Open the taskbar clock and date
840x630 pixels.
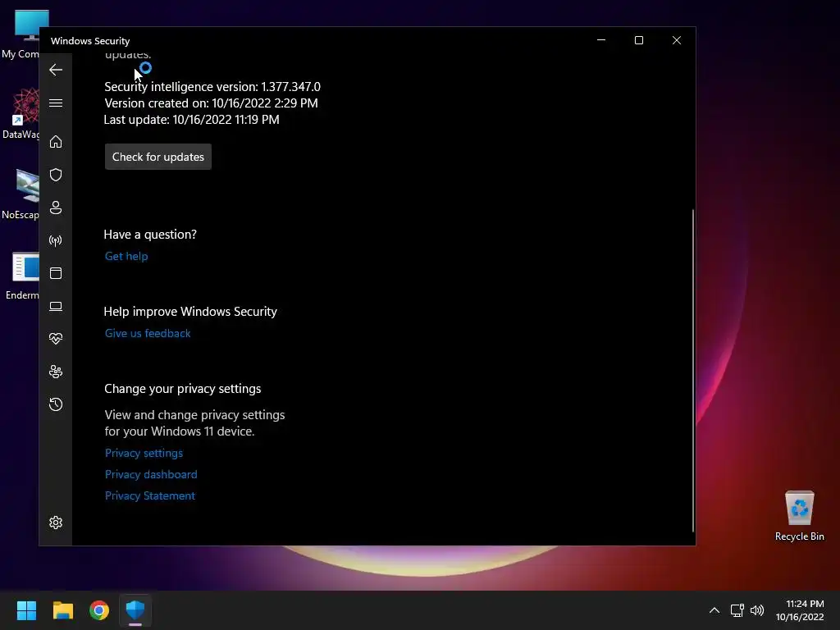[x=800, y=610]
